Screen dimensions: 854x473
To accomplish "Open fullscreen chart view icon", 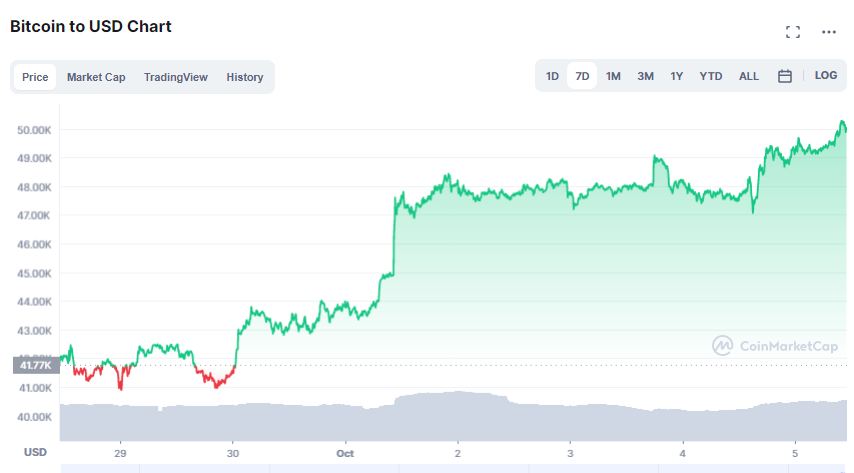I will click(793, 32).
